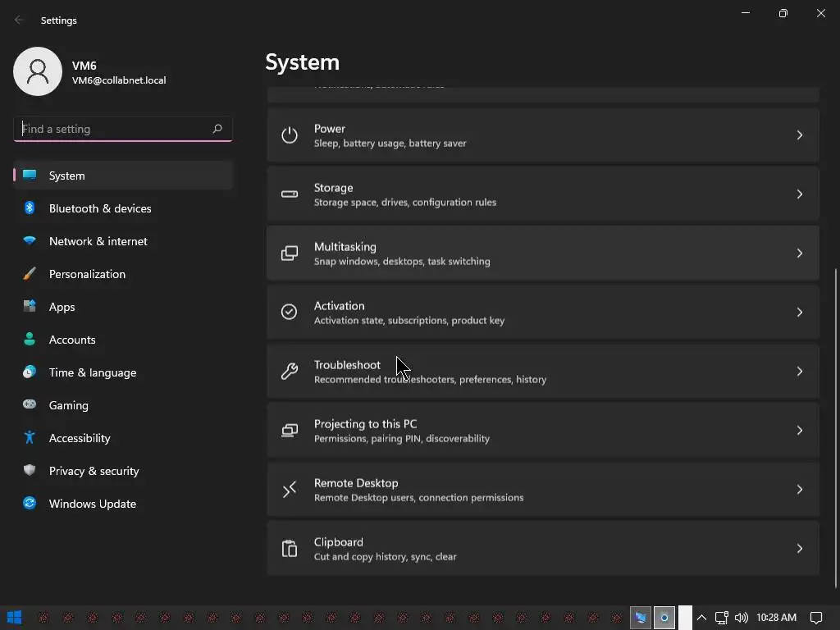The image size is (840, 630).
Task: Click the Projecting to this PC icon
Action: click(290, 431)
